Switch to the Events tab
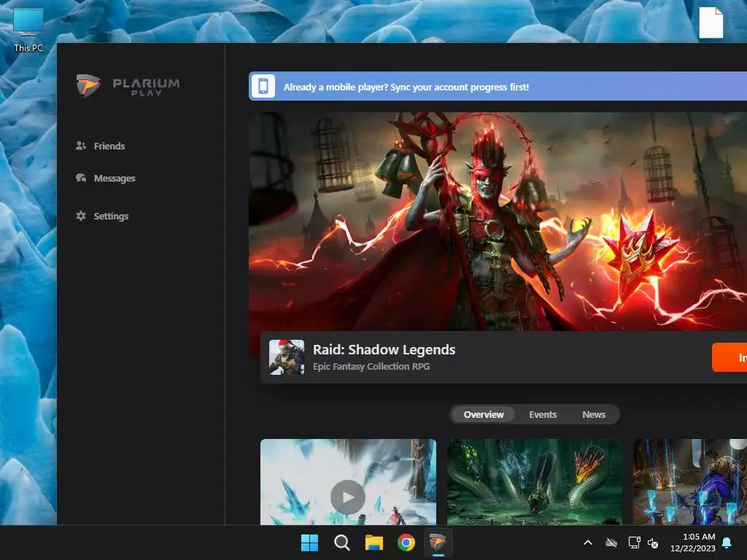 pos(543,414)
